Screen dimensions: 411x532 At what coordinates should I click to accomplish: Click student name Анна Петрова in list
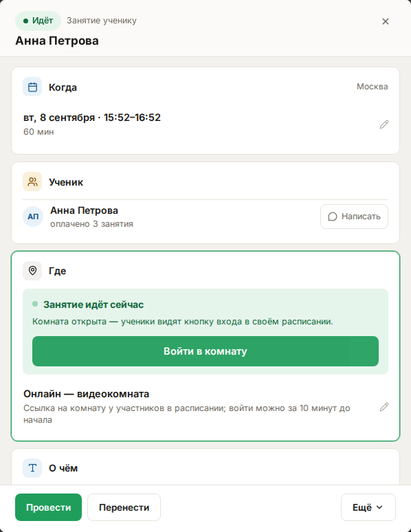click(x=84, y=210)
